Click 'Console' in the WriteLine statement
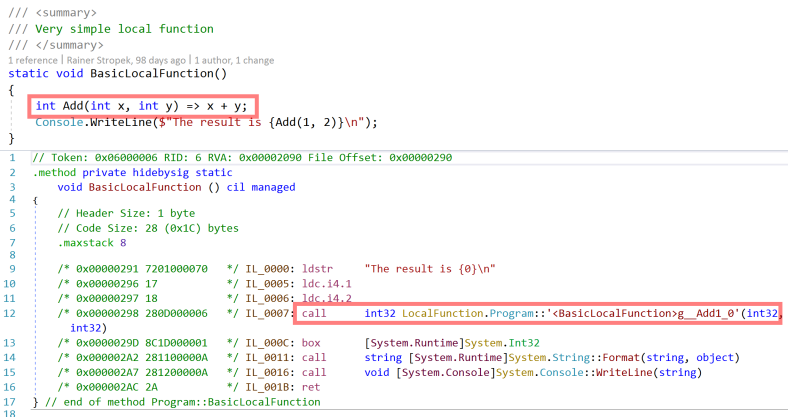 pos(59,122)
